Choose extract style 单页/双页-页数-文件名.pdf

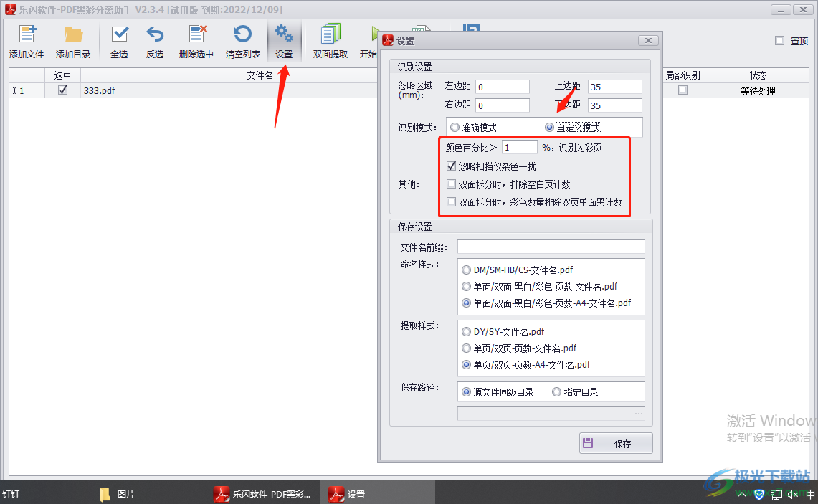pos(467,348)
